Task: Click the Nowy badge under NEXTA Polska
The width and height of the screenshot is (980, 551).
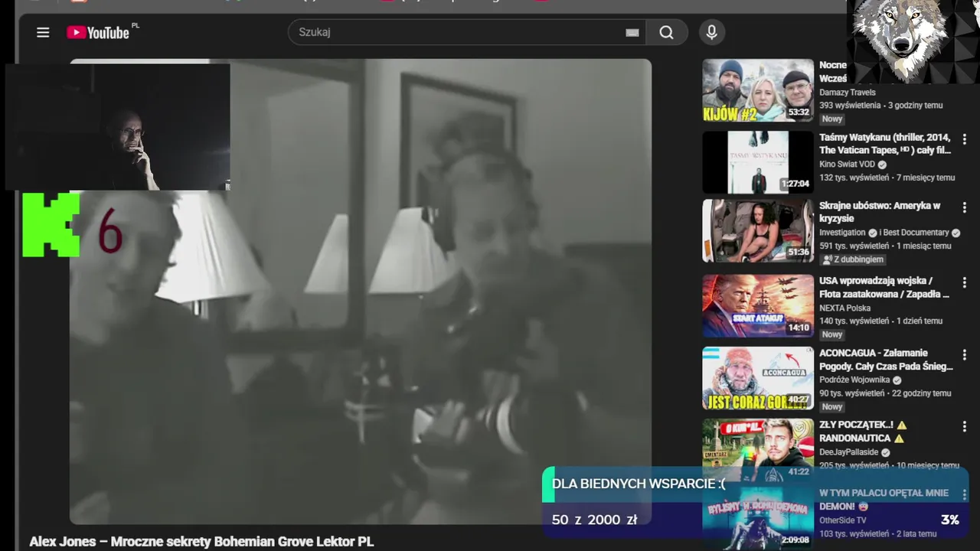Action: pos(832,334)
